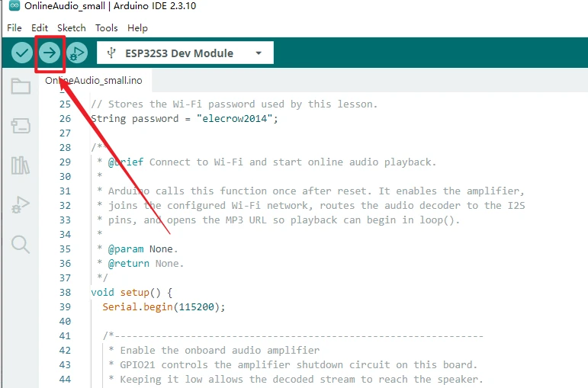Start debugging with the Debug toolbar button

[x=77, y=53]
